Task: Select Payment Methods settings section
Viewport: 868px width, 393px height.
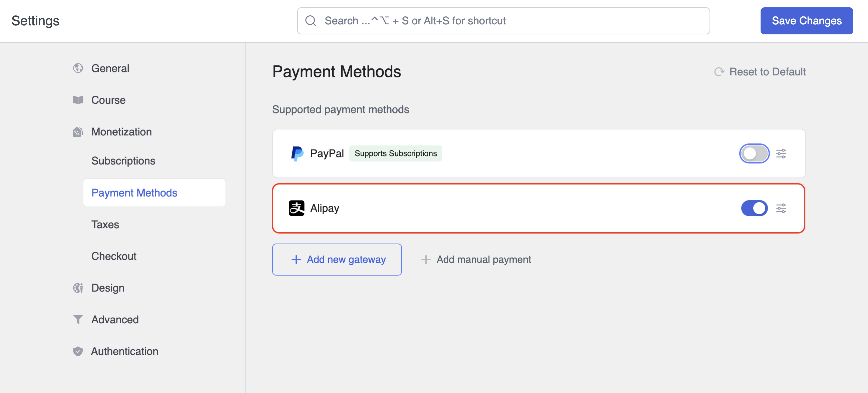Action: (134, 192)
